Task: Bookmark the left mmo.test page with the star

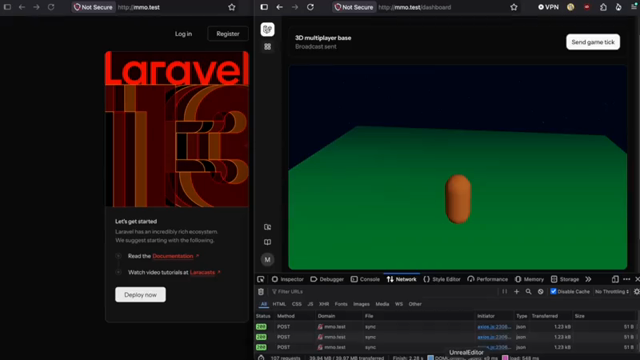Action: click(x=232, y=7)
